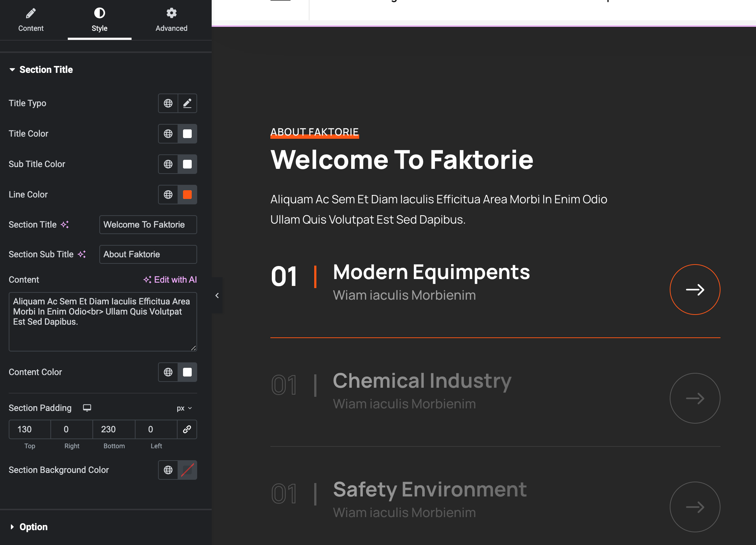Click the Style tab half-circle icon
Screen dimensions: 756x545
point(99,13)
